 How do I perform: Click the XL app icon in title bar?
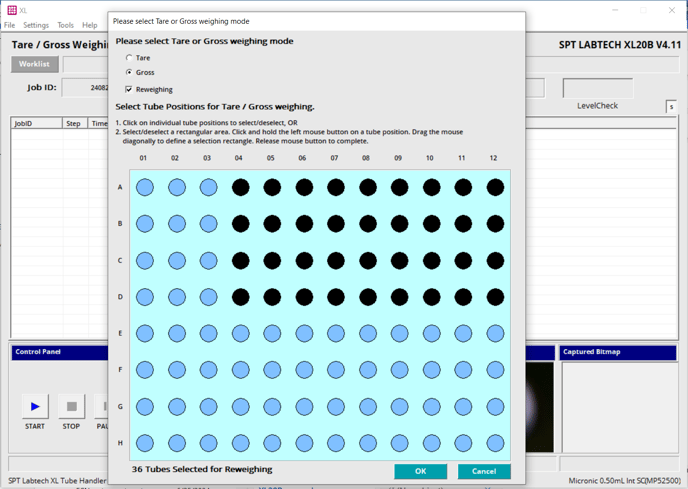point(12,10)
